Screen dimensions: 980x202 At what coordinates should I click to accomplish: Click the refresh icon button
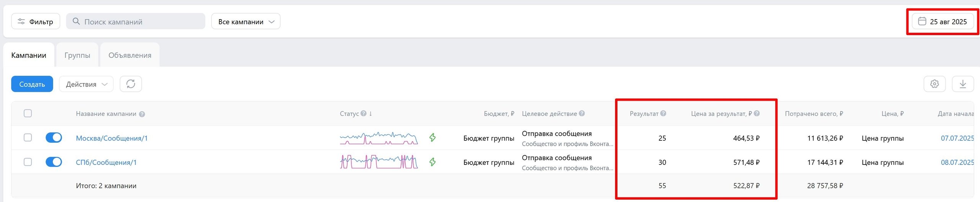(131, 84)
